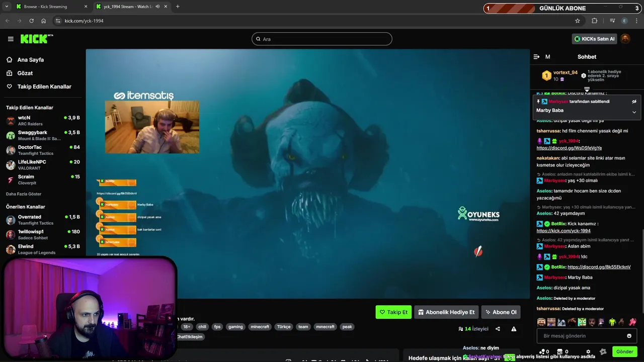644x362 pixels.
Task: Report stream with warning triangle icon
Action: [514, 329]
